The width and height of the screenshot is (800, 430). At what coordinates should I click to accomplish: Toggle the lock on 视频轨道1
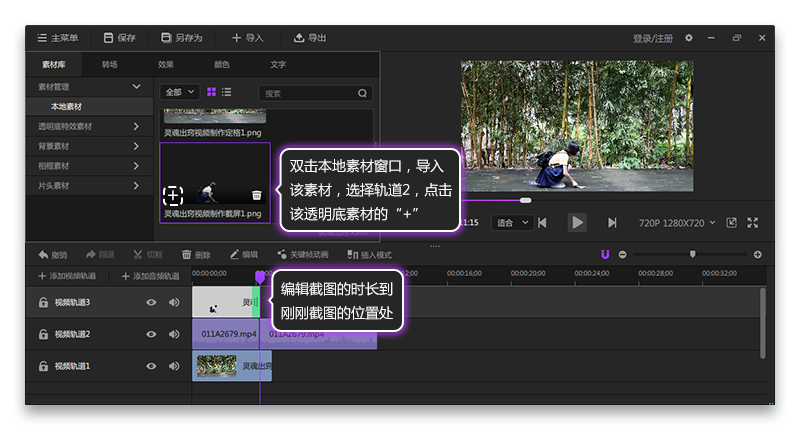point(43,366)
